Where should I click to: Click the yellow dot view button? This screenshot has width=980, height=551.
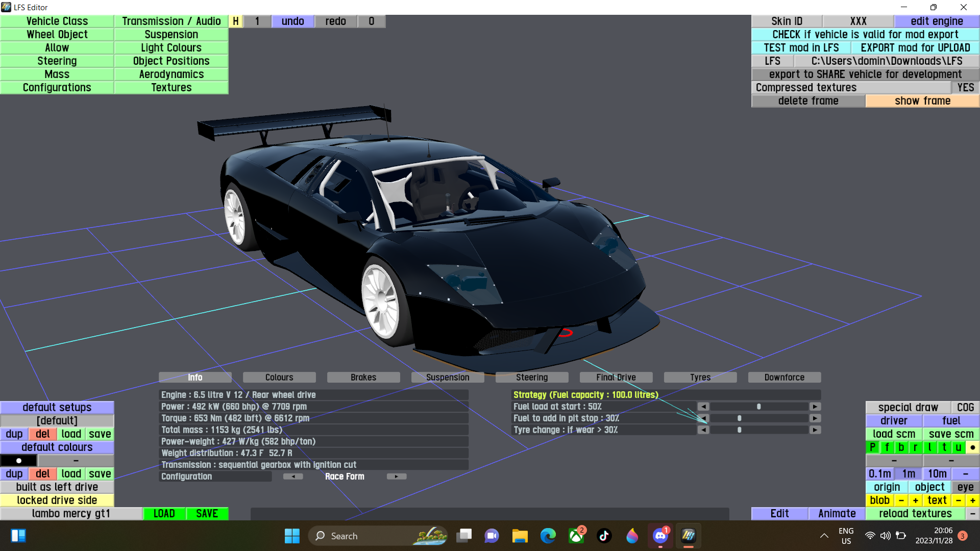972,447
